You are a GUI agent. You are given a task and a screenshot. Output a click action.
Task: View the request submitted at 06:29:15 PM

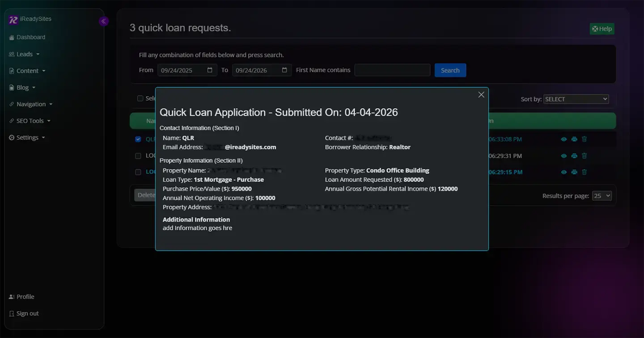pyautogui.click(x=563, y=172)
